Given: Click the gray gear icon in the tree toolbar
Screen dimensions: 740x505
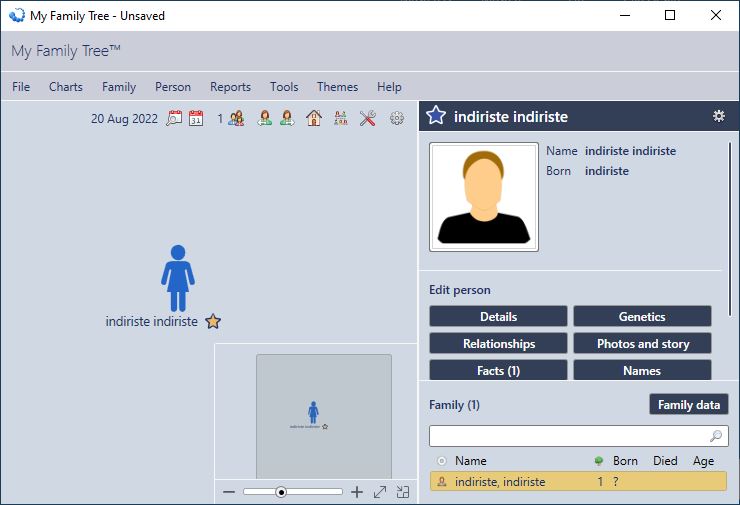Looking at the screenshot, I should point(397,118).
